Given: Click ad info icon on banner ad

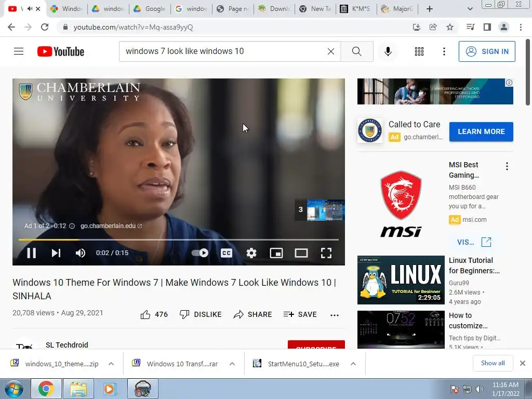Looking at the screenshot, I should pyautogui.click(x=509, y=83).
